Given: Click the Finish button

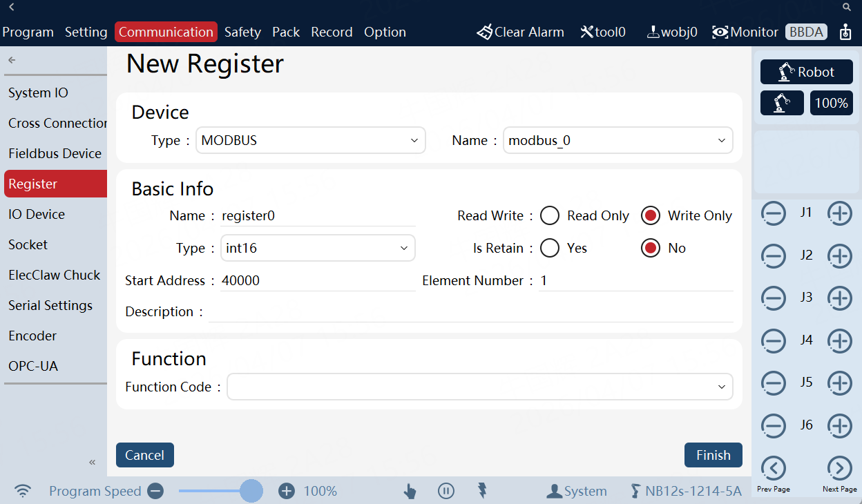Looking at the screenshot, I should (x=713, y=455).
